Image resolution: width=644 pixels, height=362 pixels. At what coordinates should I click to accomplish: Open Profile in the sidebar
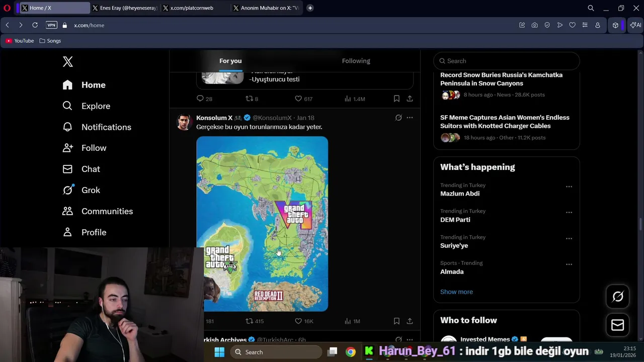pos(84,232)
